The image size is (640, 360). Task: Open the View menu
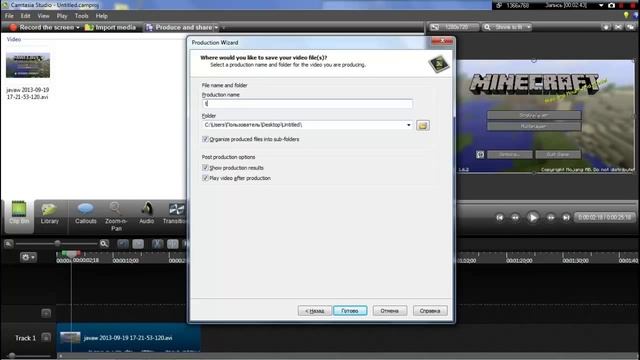(x=43, y=16)
